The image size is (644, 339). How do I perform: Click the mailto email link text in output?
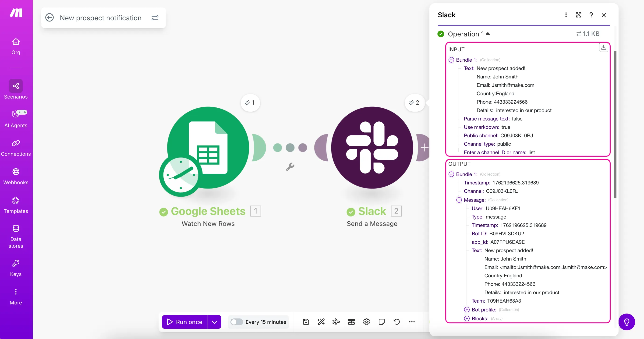click(553, 267)
